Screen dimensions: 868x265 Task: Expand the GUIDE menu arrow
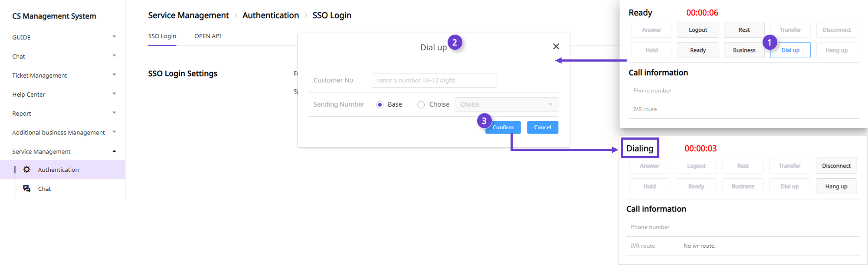[114, 37]
